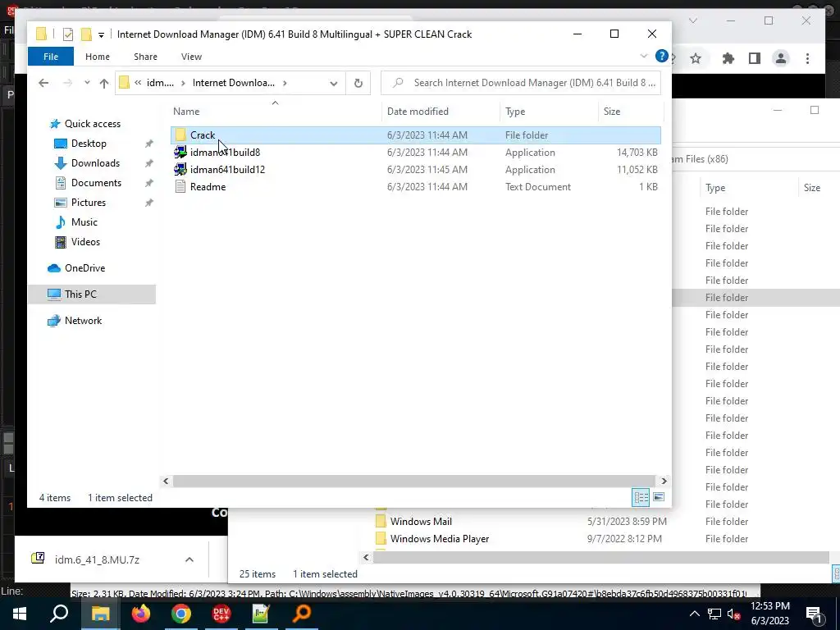Select Windows Mail folder in background window
Image resolution: width=840 pixels, height=630 pixels.
pyautogui.click(x=421, y=522)
